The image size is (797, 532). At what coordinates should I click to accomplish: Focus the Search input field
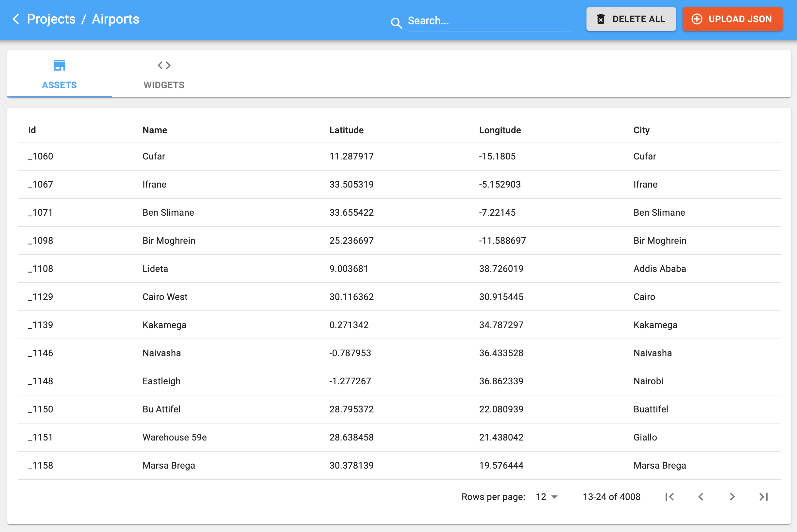(x=489, y=21)
